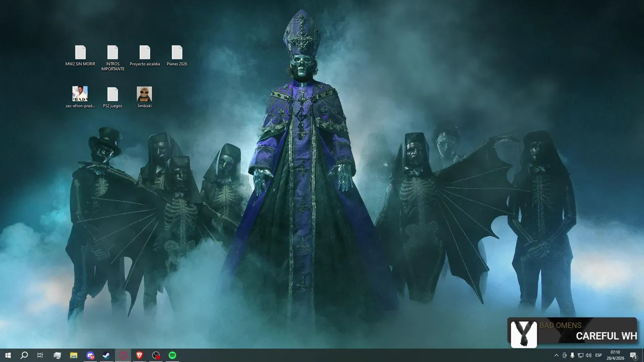
Task: Click the Meet Now camera tray icon
Action: click(x=565, y=355)
